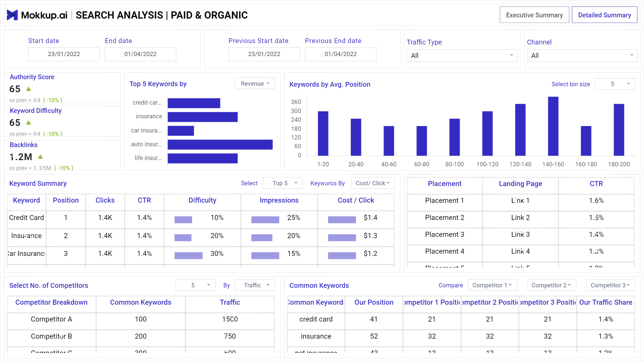Switch to Detailed Summary tab
This screenshot has height=362, width=644.
click(x=605, y=15)
